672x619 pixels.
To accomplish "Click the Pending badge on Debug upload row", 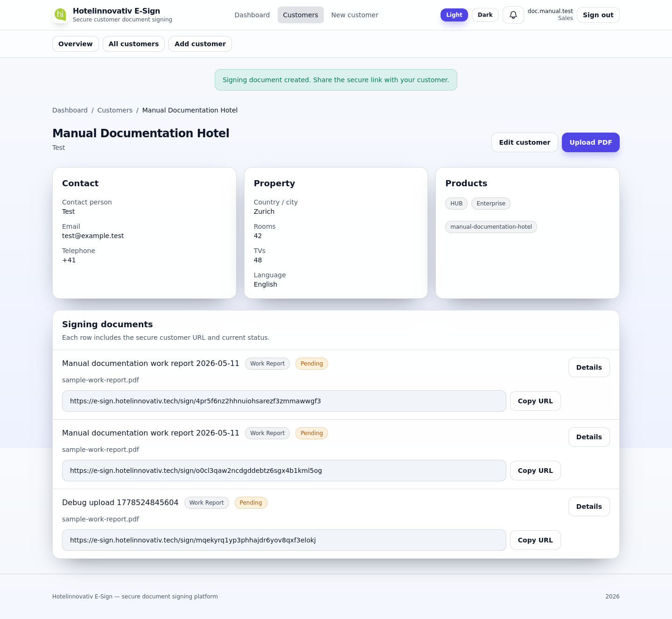I will [251, 503].
